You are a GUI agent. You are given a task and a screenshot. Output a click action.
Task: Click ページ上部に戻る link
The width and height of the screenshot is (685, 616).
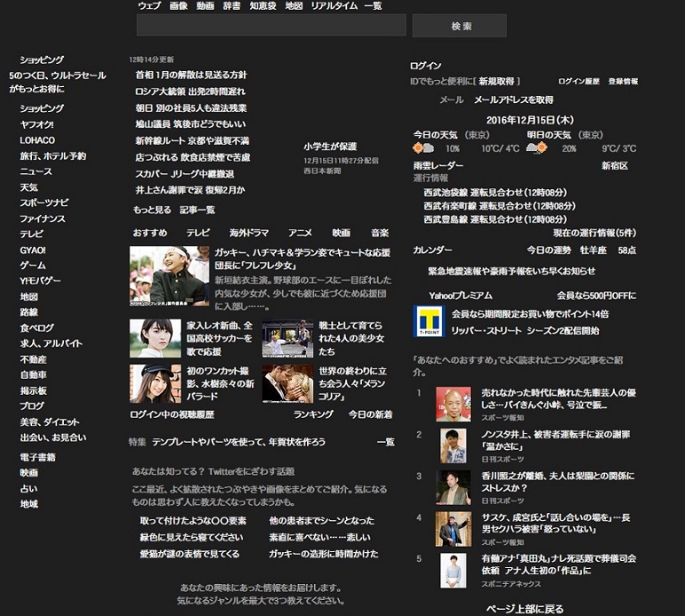pyautogui.click(x=524, y=609)
